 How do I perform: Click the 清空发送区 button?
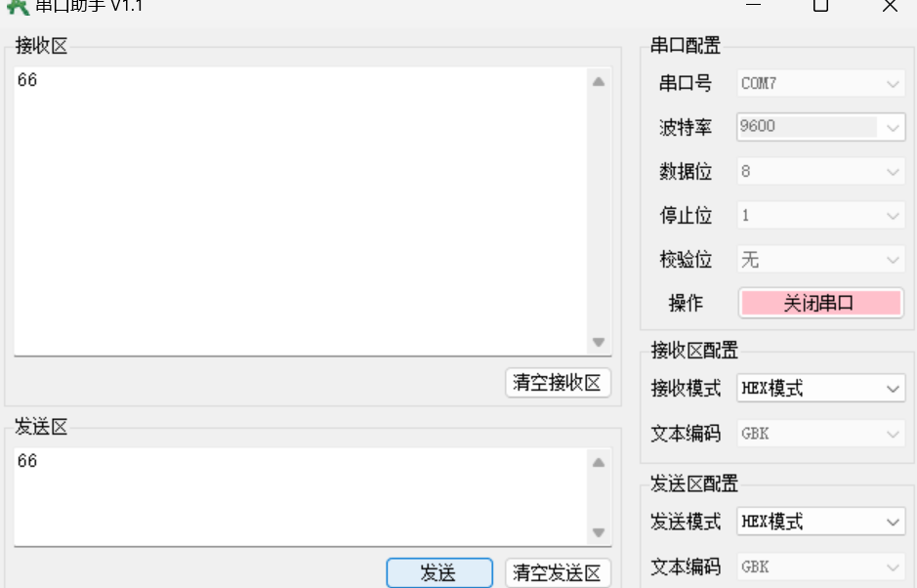coord(558,572)
